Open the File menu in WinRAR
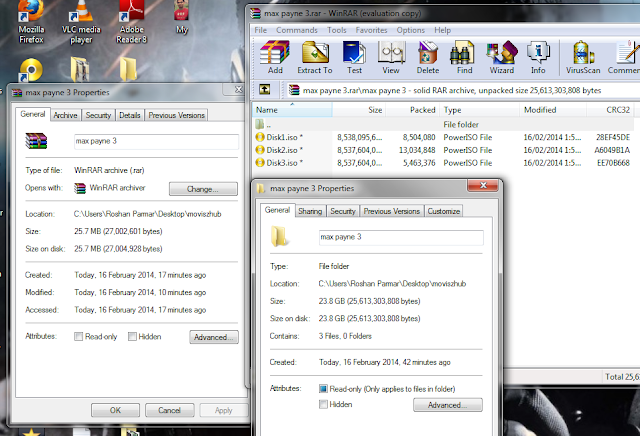This screenshot has height=436, width=640. point(260,30)
